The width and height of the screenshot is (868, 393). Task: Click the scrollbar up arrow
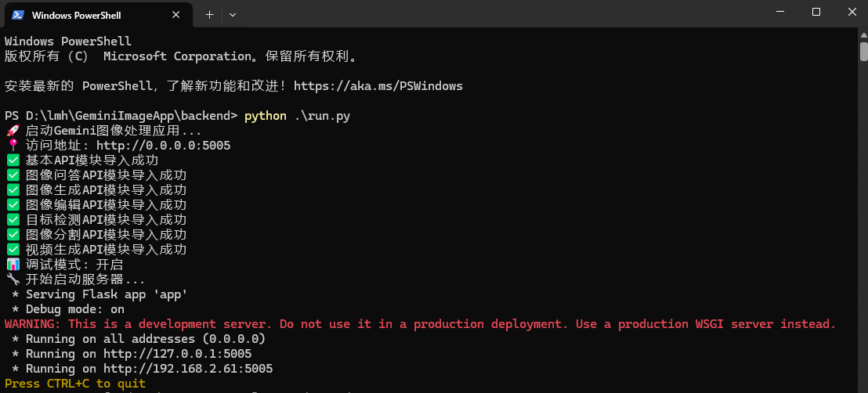863,36
